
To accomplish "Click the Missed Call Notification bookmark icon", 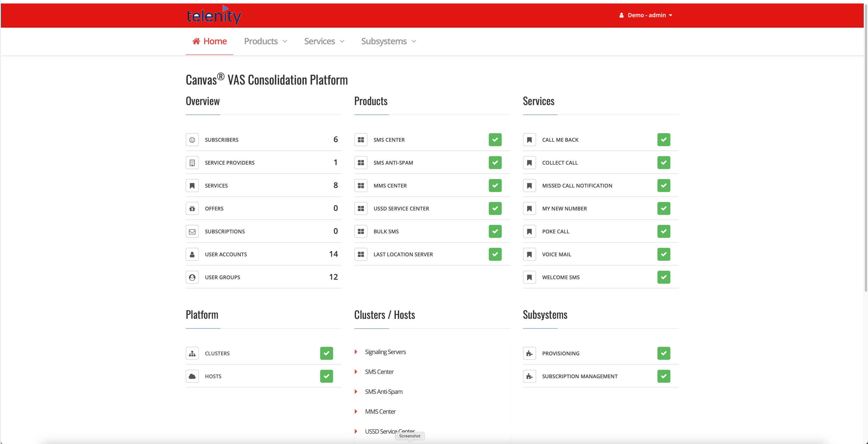I will coord(529,186).
